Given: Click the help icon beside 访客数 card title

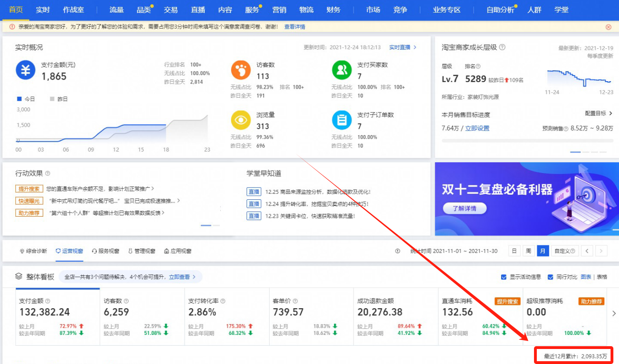Looking at the screenshot, I should tap(126, 301).
